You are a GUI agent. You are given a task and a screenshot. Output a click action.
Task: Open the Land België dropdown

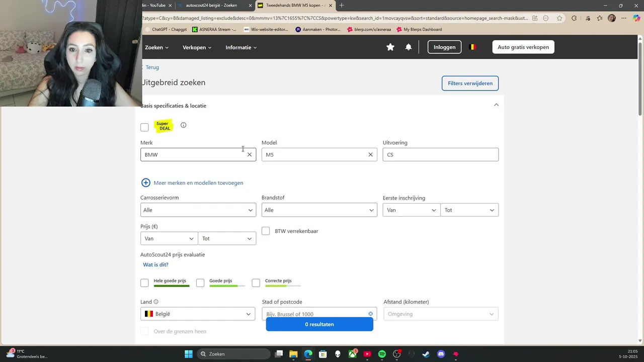(x=198, y=314)
